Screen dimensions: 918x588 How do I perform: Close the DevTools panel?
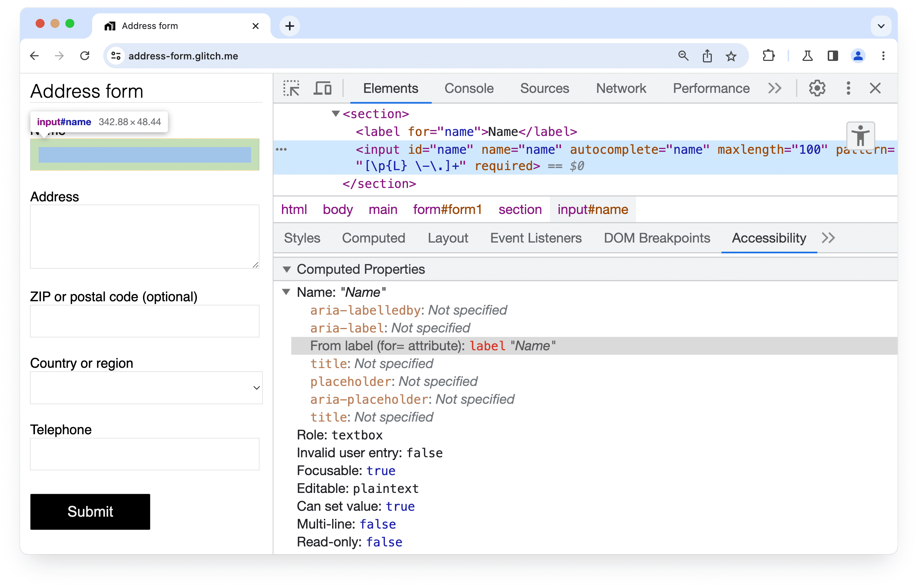click(875, 88)
